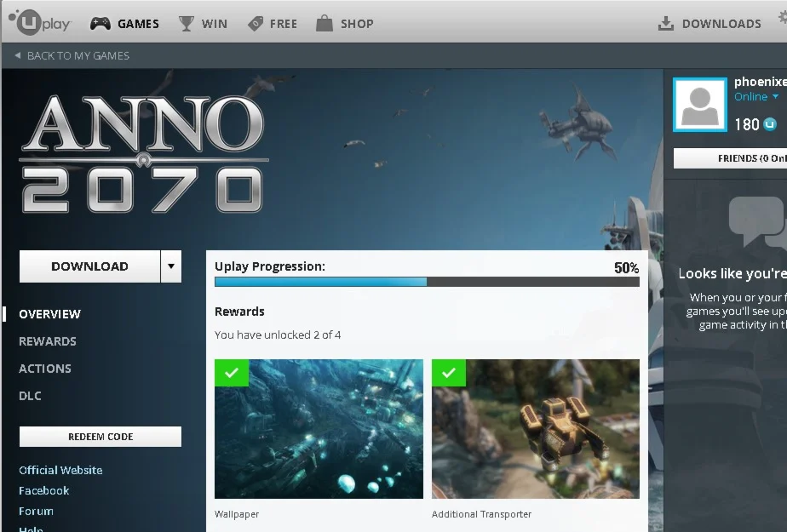Click the Redeem Code button
787x532 pixels.
coord(101,437)
